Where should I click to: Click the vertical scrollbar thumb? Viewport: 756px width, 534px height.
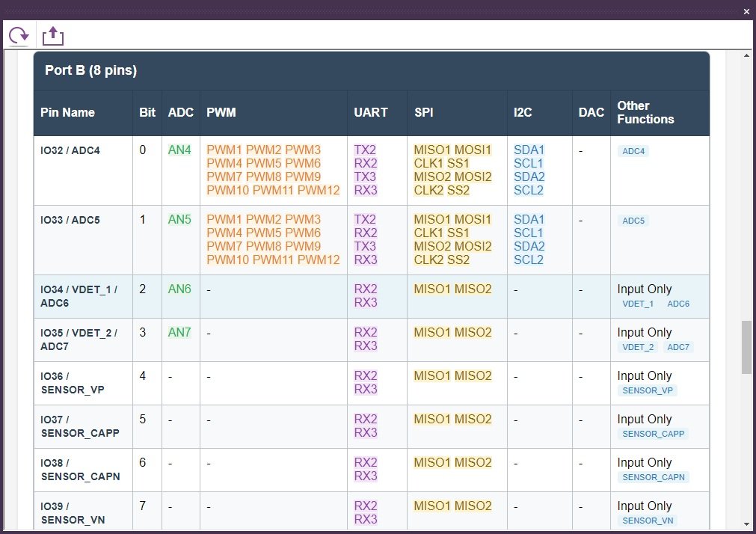coord(746,347)
